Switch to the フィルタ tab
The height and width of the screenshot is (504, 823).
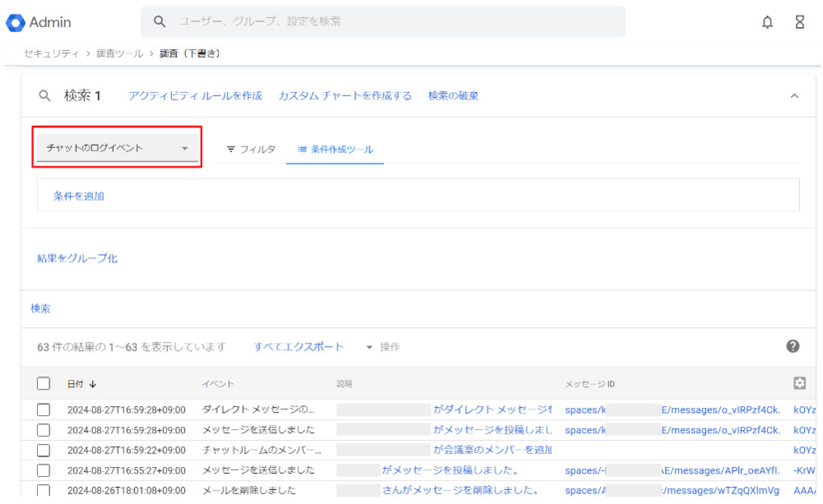[x=251, y=150]
